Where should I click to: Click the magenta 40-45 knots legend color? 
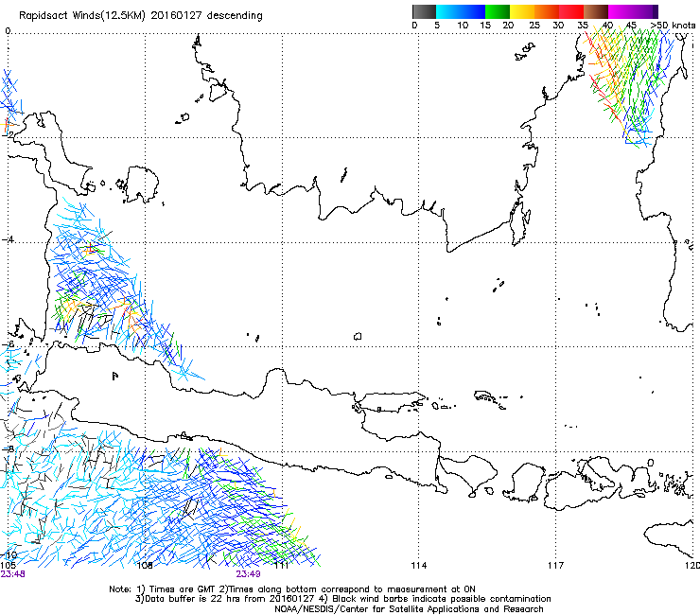pyautogui.click(x=621, y=11)
